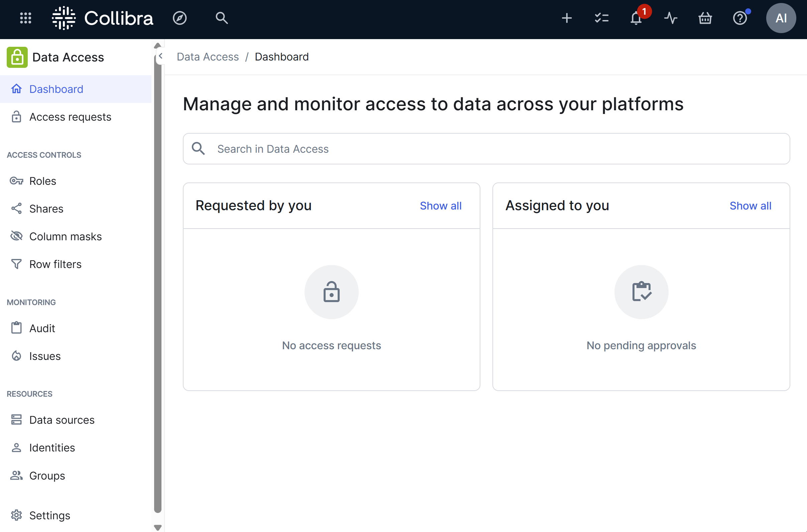807x532 pixels.
Task: Open Access requests in sidebar
Action: (76, 117)
